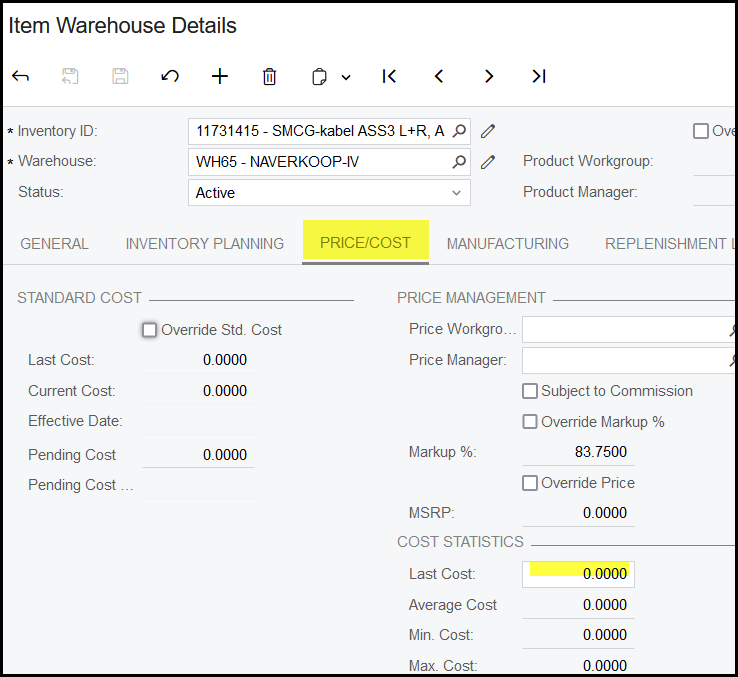Edit Inventory ID with pencil icon
The width and height of the screenshot is (738, 677).
(x=488, y=131)
